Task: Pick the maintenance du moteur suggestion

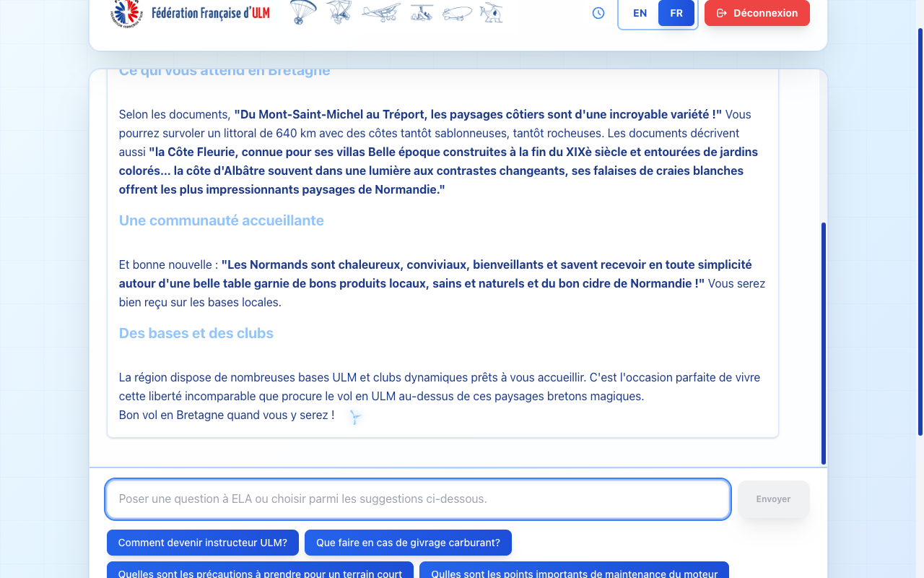Action: coord(574,570)
